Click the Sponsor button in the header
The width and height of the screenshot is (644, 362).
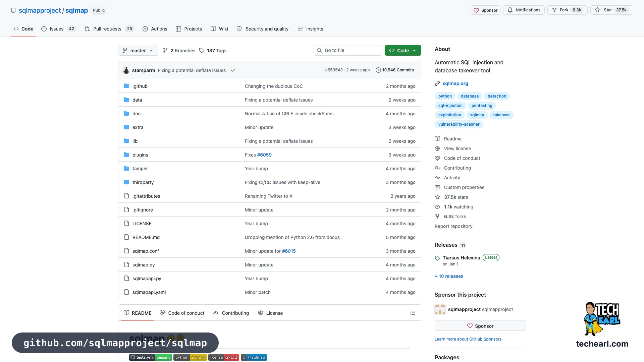(485, 10)
